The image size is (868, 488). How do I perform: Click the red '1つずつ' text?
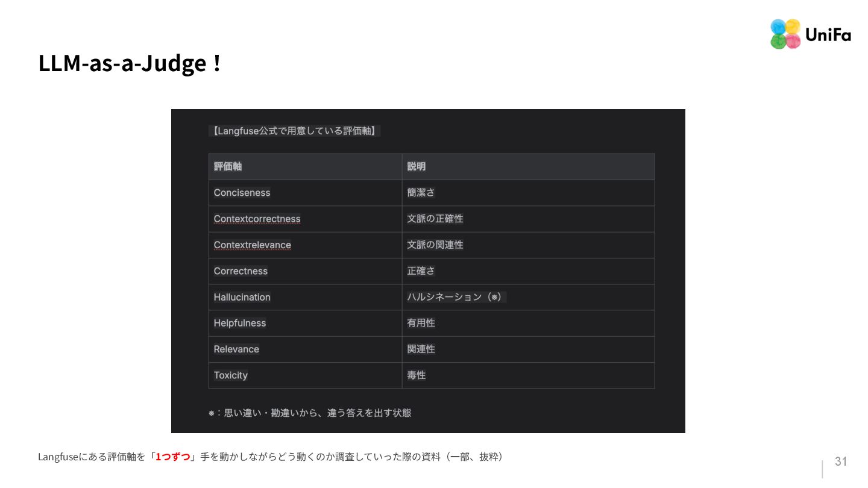coord(172,457)
